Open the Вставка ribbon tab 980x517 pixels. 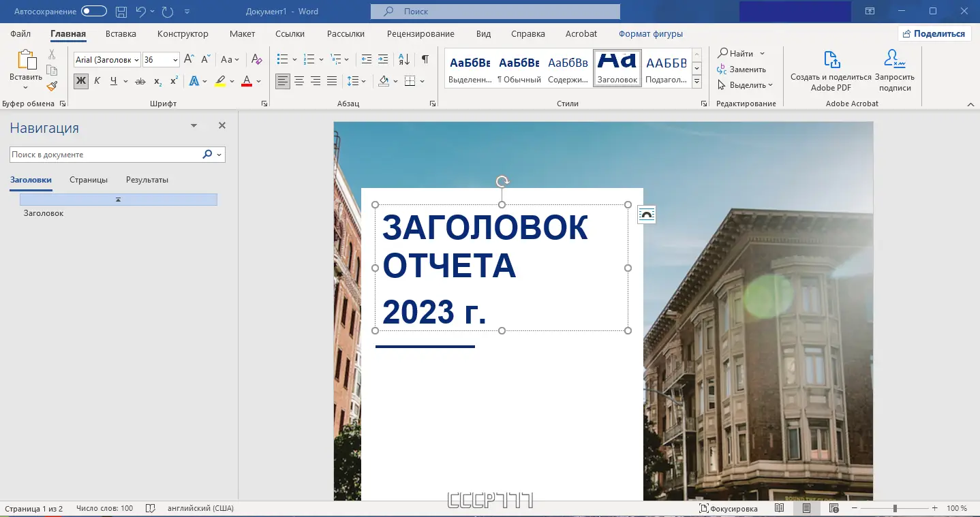tap(121, 33)
